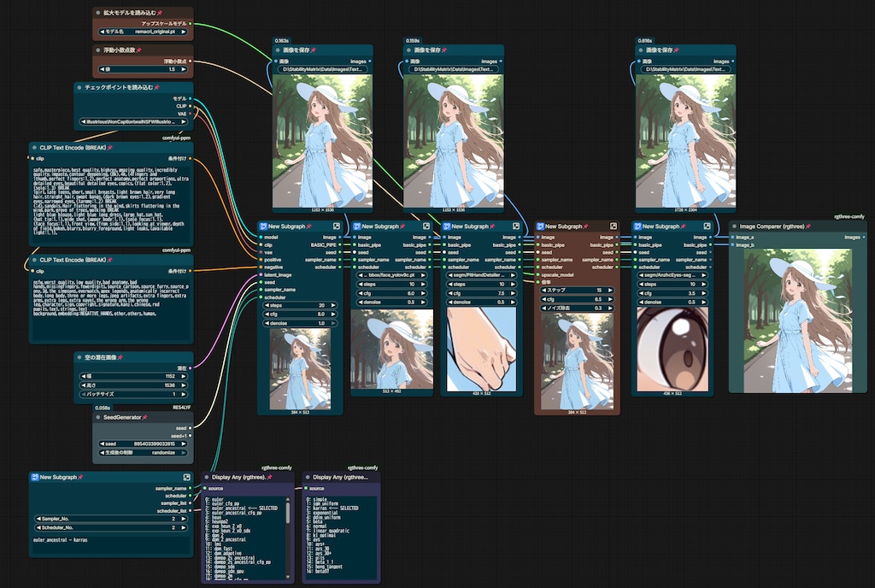The width and height of the screenshot is (875, 588).
Task: Open the first New Subgraph via its enter-subgraph icon
Action: (x=337, y=226)
